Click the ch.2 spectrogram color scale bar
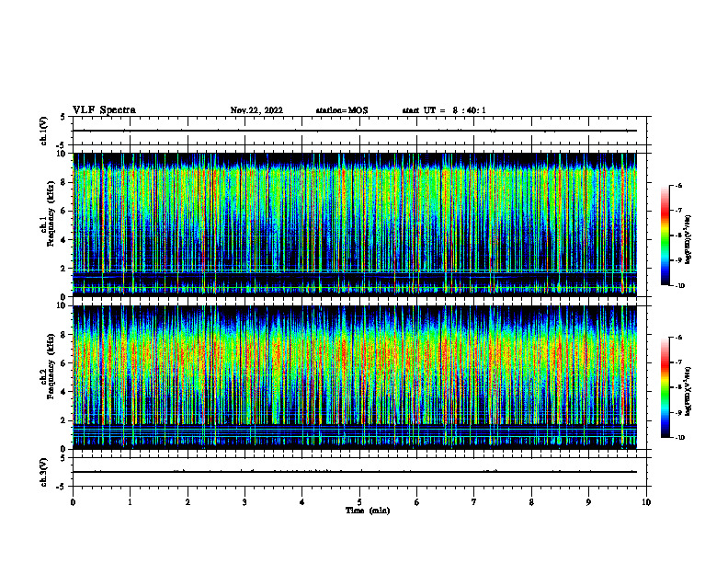Viewport: 728px width, 563px height. point(665,387)
